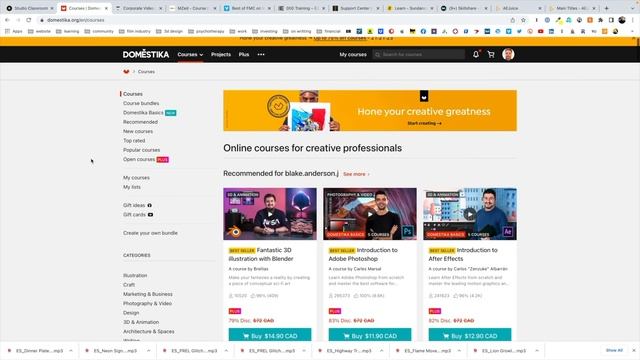Reload the page with browser refresh icon
The image size is (640, 360).
[x=29, y=20]
